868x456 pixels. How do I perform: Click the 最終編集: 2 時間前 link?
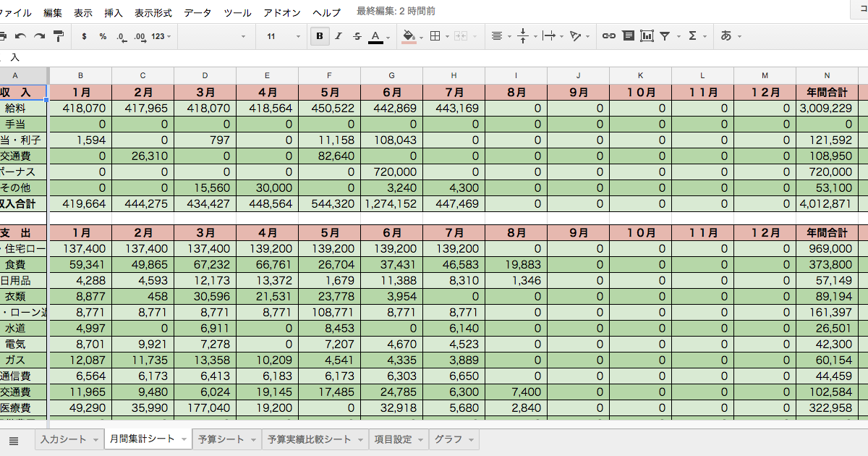pos(396,12)
